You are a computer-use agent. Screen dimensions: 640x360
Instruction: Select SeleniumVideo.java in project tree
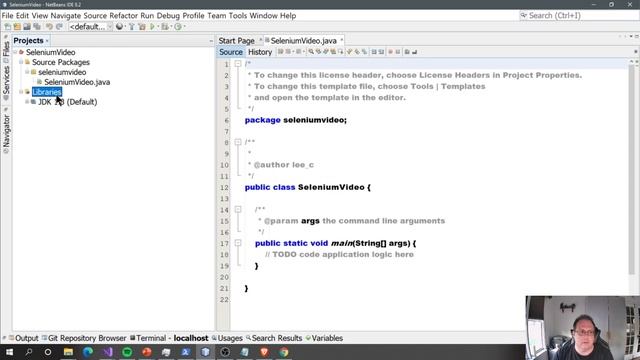click(77, 82)
